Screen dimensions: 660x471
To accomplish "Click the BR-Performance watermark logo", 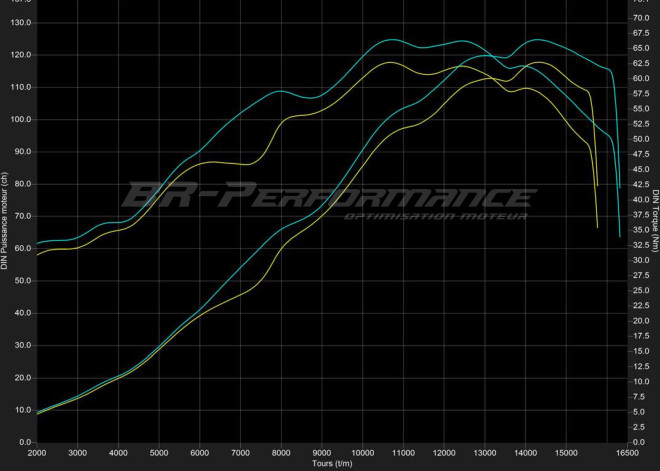I will pyautogui.click(x=330, y=196).
